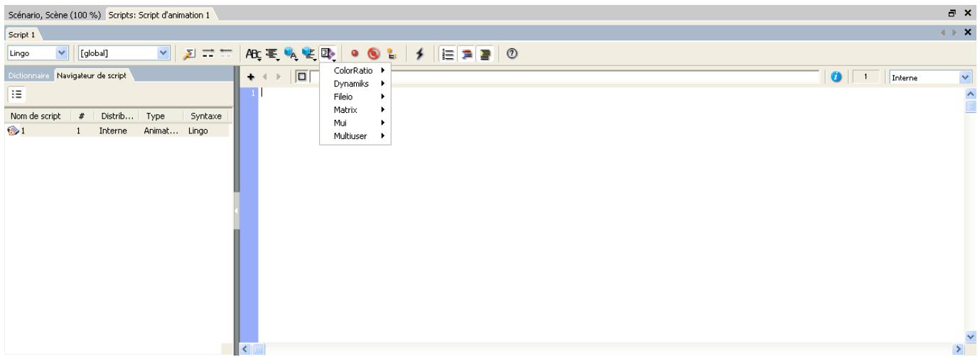
Task: Expand the Multiuser submenu
Action: tap(356, 136)
